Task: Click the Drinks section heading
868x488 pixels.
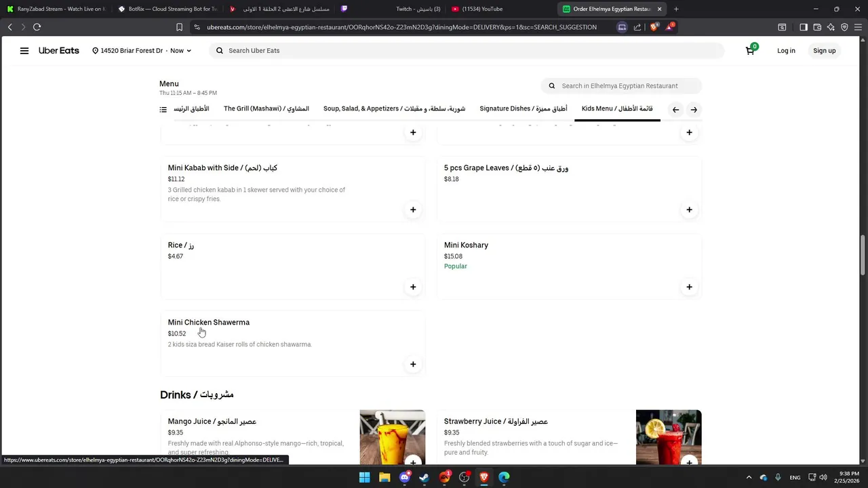Action: (x=197, y=394)
